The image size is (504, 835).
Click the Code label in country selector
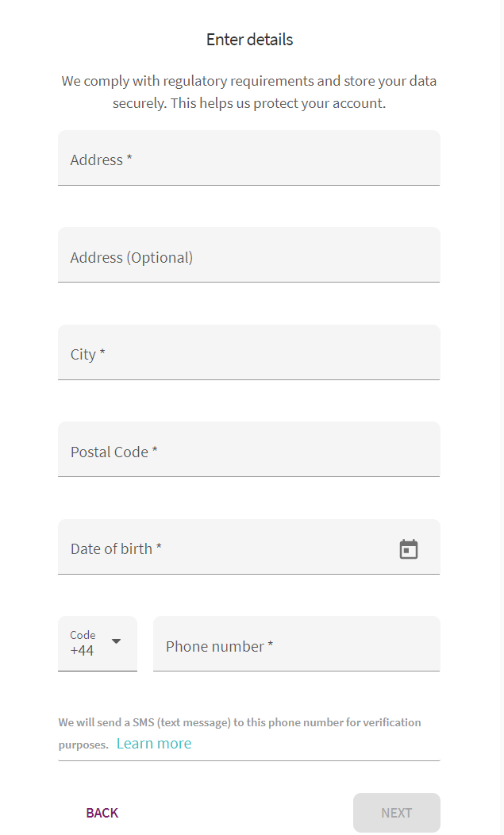(x=83, y=635)
